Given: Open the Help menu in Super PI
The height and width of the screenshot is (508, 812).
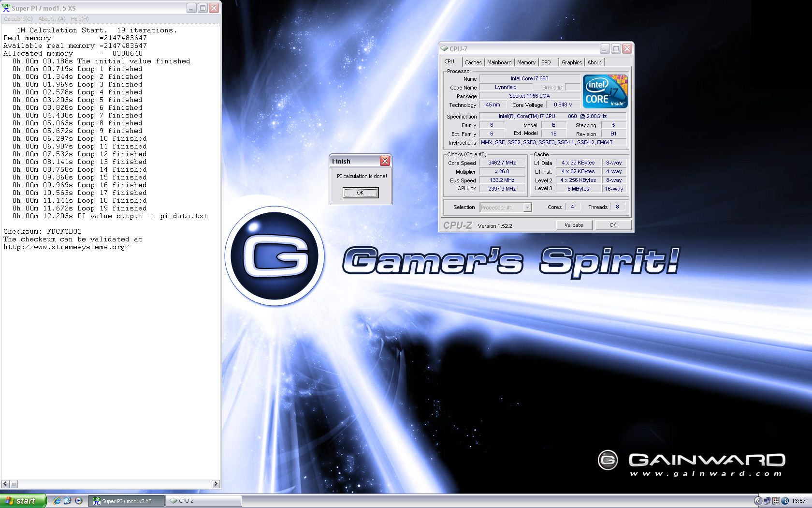Looking at the screenshot, I should click(80, 19).
